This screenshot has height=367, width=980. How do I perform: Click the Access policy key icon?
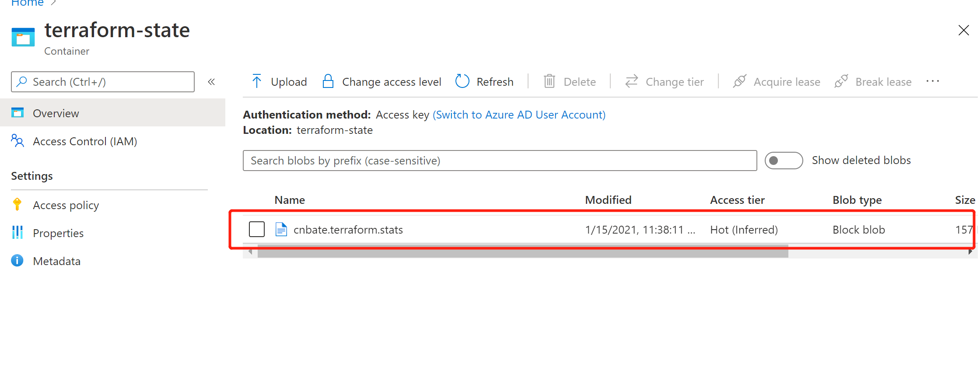17,204
